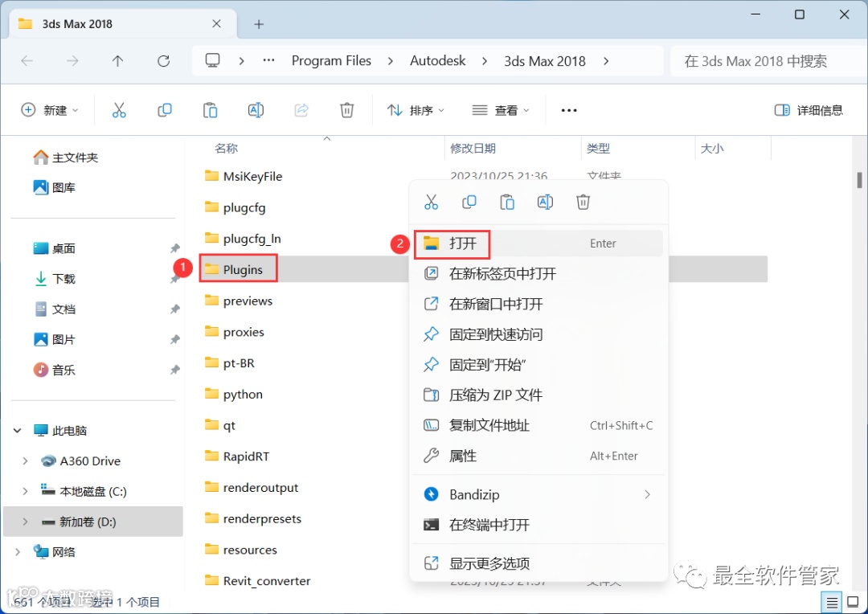
Task: Sort by the 大小 column header
Action: (712, 149)
